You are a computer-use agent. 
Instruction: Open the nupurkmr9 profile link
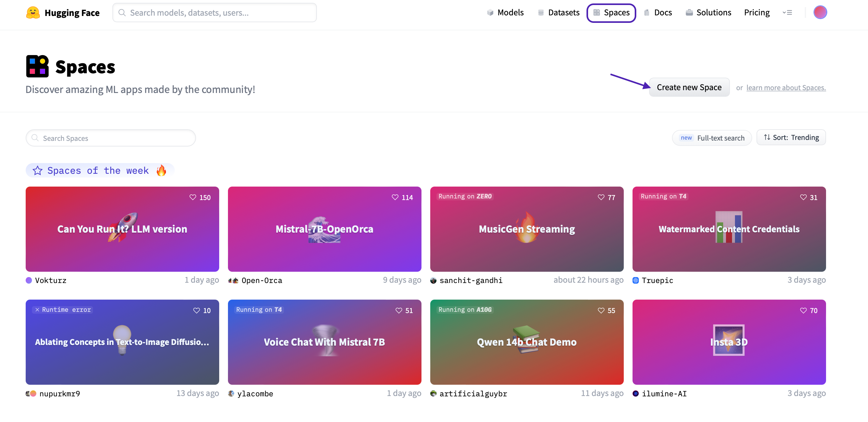[59, 394]
